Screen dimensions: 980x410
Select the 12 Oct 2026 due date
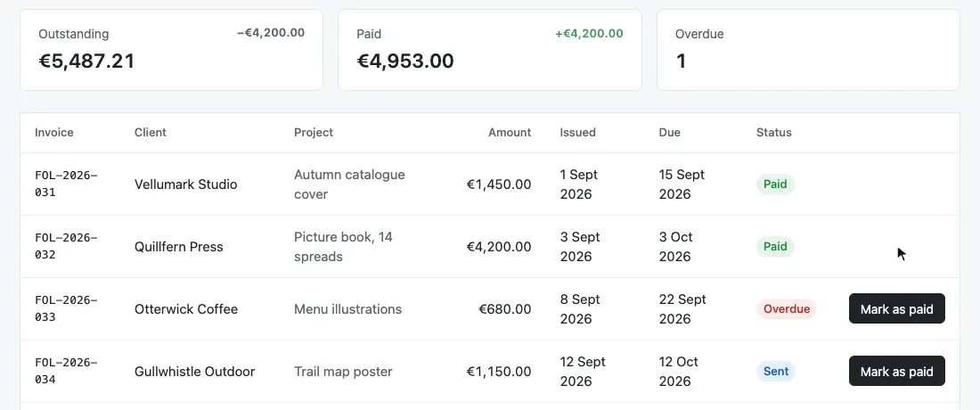[x=679, y=372]
